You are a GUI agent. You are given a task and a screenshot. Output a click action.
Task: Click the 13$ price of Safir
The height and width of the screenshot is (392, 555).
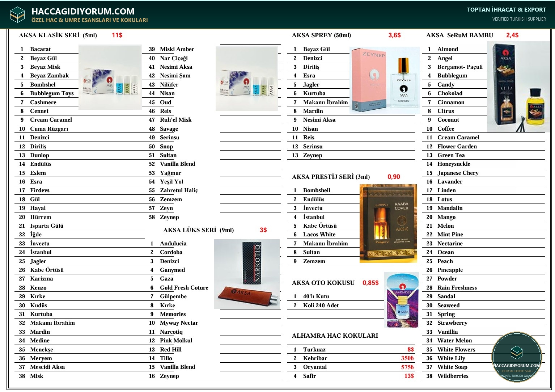tap(409, 376)
